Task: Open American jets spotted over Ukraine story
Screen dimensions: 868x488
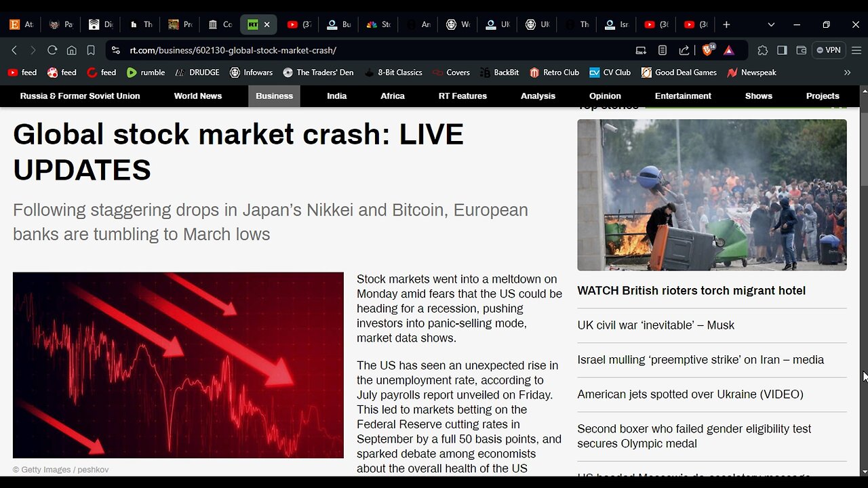Action: click(690, 394)
